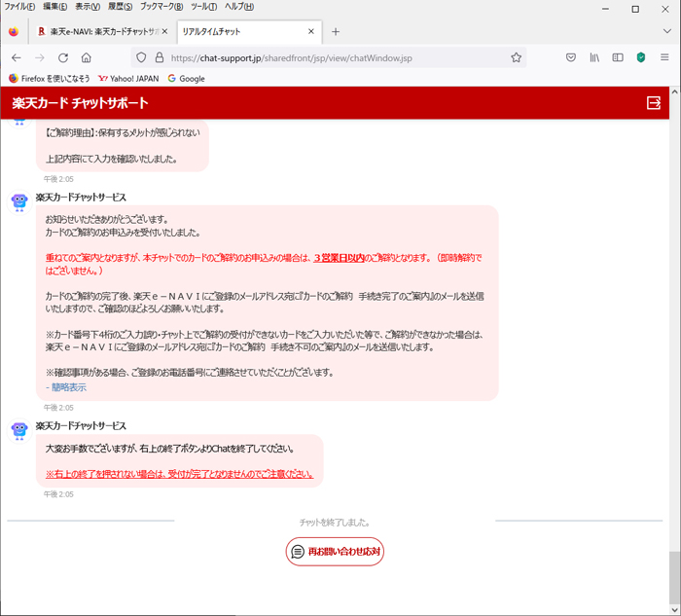The height and width of the screenshot is (616, 681).
Task: Open a new tab with plus button
Action: click(x=336, y=31)
